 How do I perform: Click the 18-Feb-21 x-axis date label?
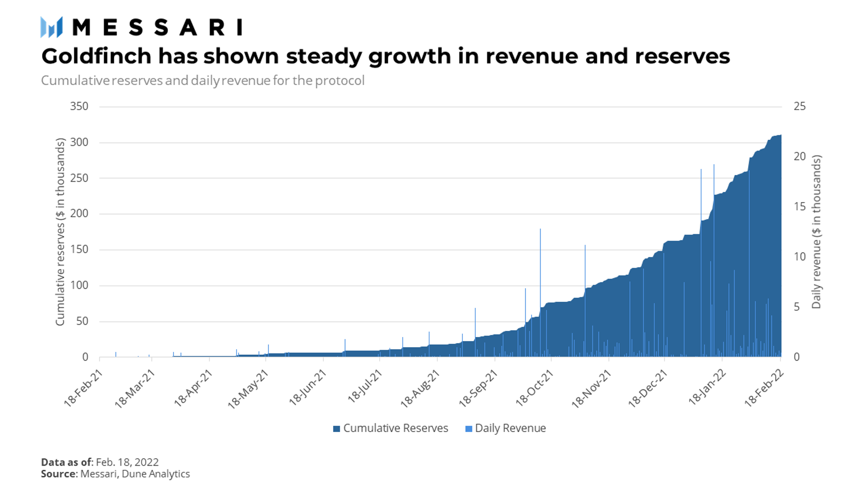tap(83, 388)
